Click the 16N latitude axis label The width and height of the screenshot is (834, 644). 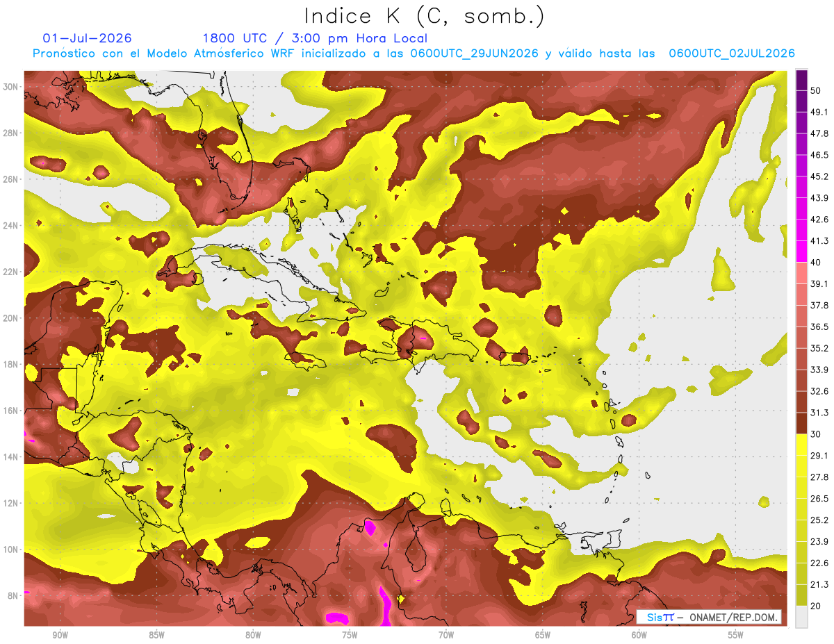pyautogui.click(x=11, y=411)
